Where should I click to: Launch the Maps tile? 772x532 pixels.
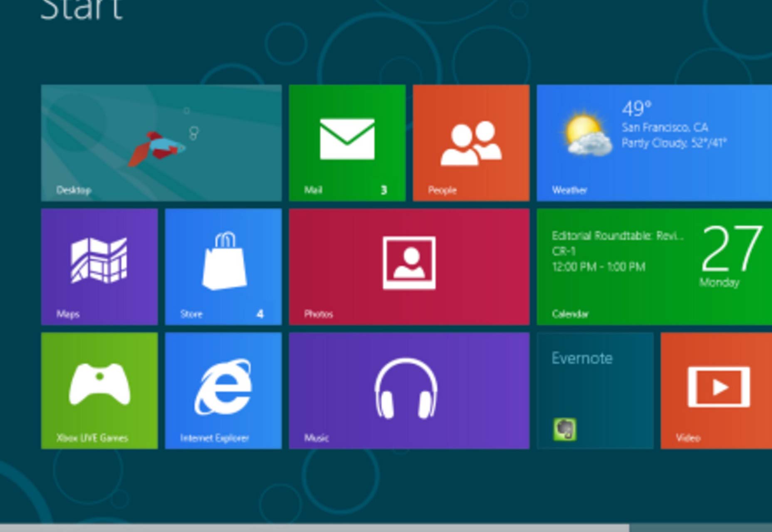99,266
